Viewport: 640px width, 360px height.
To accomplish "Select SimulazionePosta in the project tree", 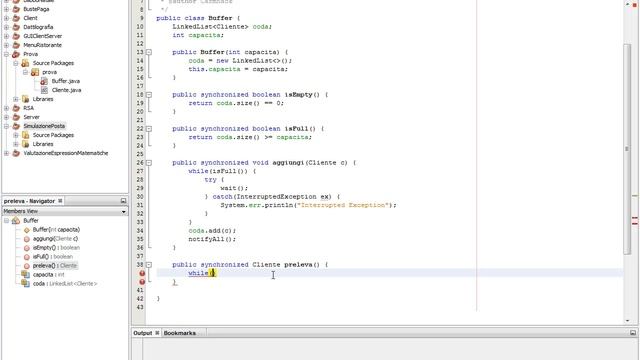I will pyautogui.click(x=44, y=126).
